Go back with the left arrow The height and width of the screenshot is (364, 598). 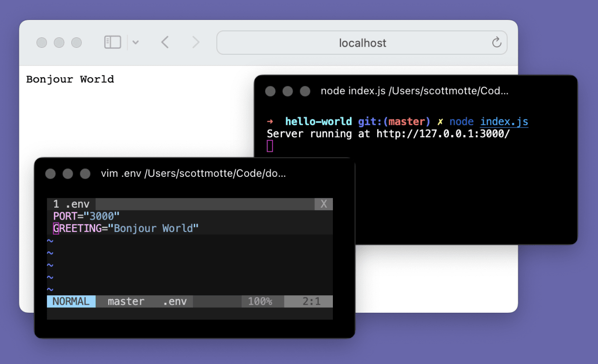pyautogui.click(x=165, y=42)
